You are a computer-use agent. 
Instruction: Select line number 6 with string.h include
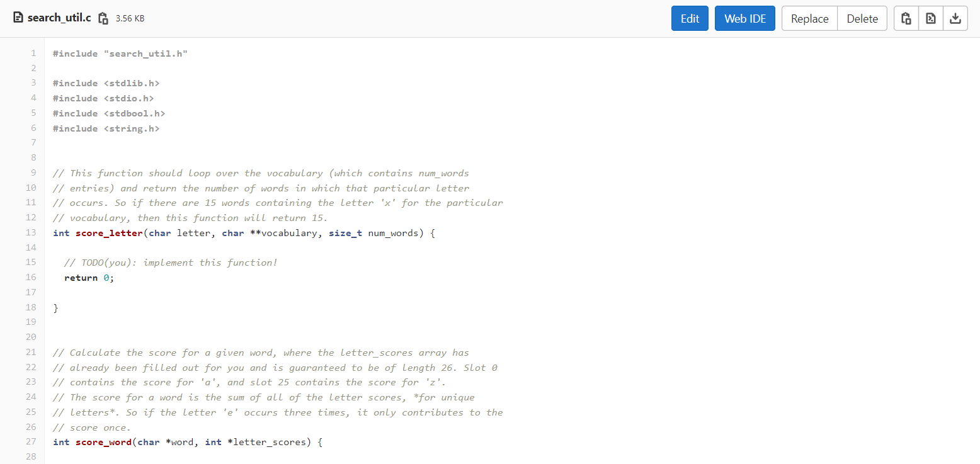pos(33,128)
